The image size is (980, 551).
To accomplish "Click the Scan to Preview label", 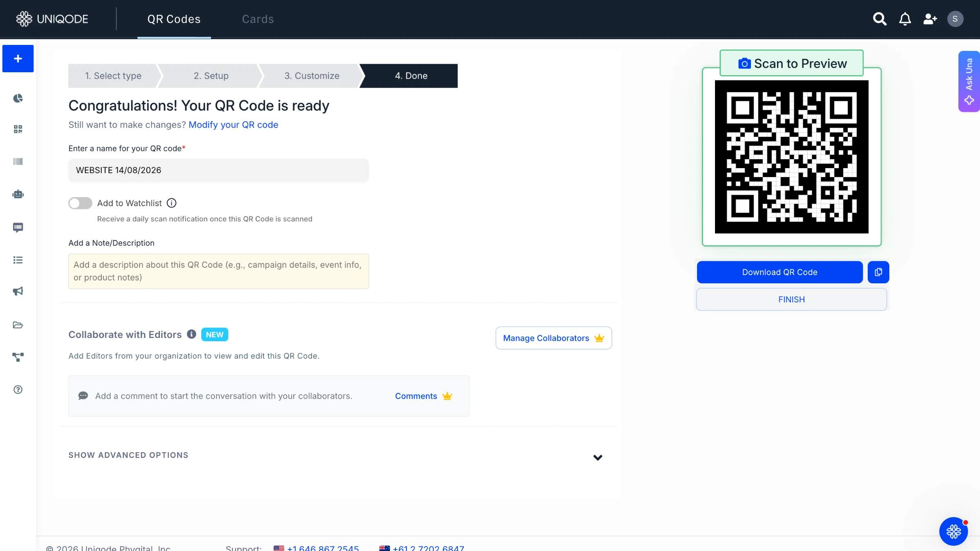I will [800, 64].
